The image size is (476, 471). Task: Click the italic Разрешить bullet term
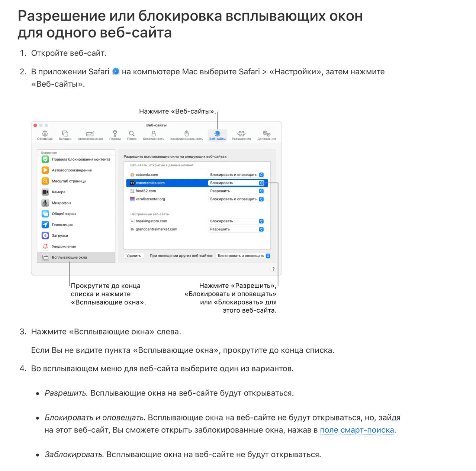coord(65,393)
